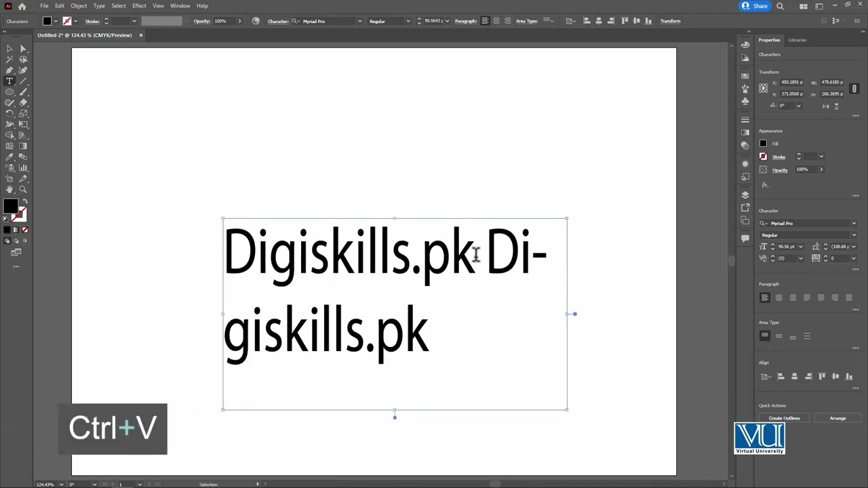Open font style Regular dropdown in Properties

[854, 235]
